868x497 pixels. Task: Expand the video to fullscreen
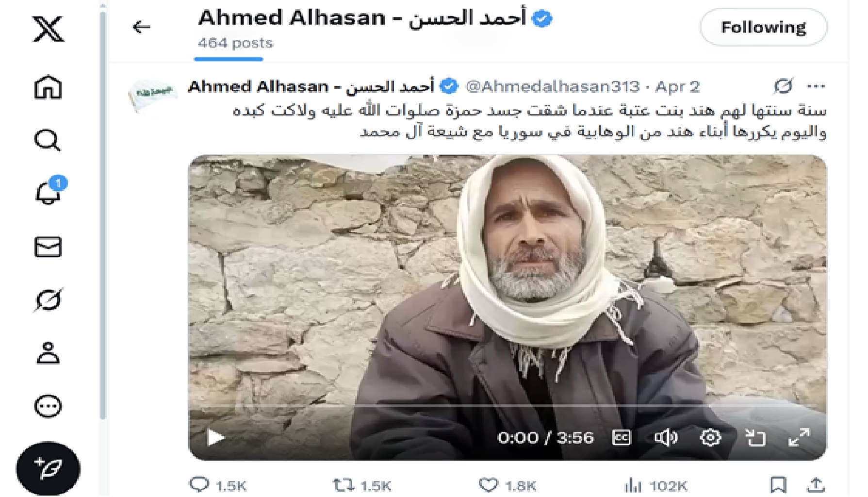[x=799, y=437]
